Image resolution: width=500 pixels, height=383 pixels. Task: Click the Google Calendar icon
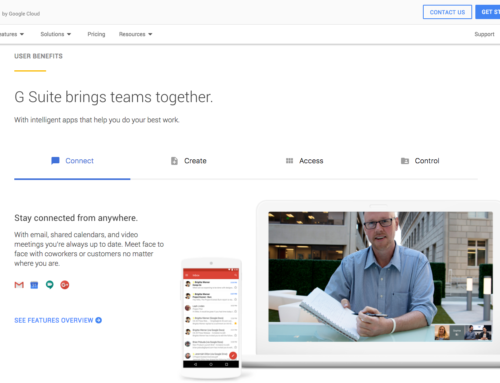(34, 285)
